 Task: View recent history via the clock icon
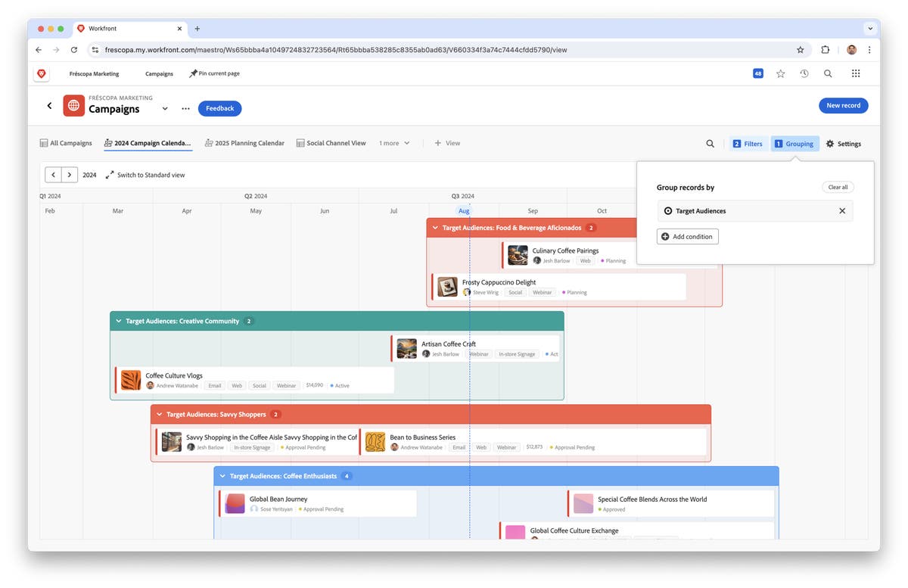pyautogui.click(x=804, y=73)
